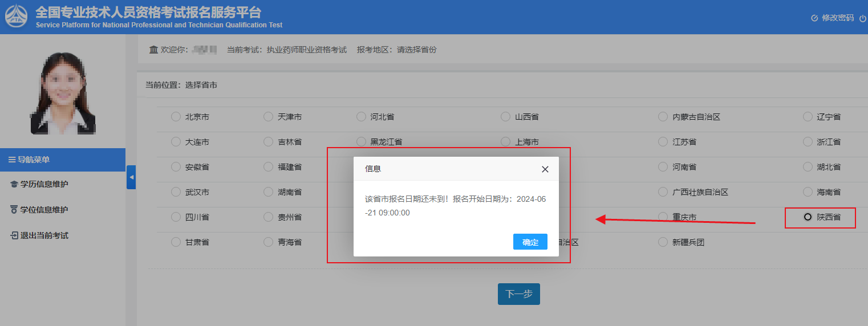Image resolution: width=868 pixels, height=326 pixels.
Task: Select the 内蒙古自治区 radio button
Action: click(x=663, y=117)
